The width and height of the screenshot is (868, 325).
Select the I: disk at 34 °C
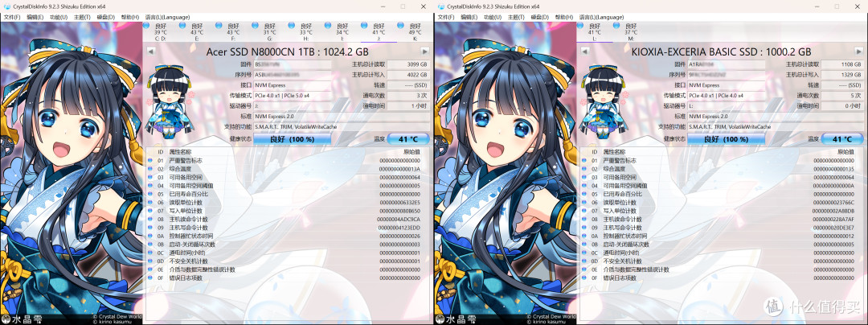(x=342, y=31)
